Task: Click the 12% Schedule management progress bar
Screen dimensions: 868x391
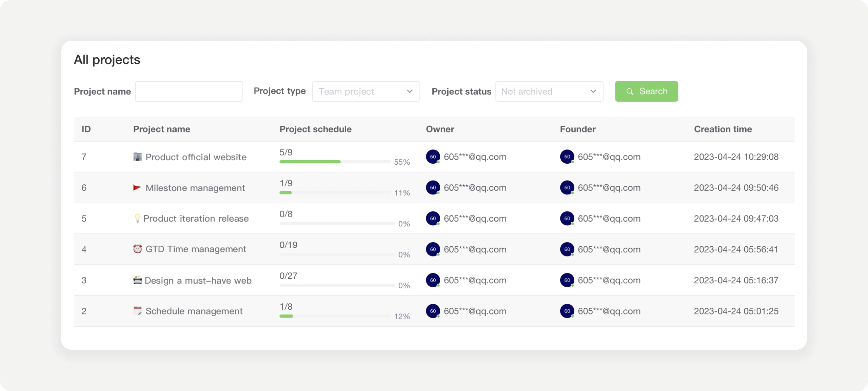Action: tap(335, 316)
